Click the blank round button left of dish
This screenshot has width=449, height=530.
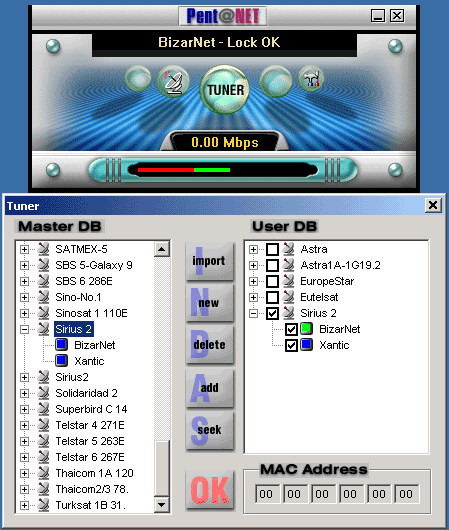[x=138, y=79]
